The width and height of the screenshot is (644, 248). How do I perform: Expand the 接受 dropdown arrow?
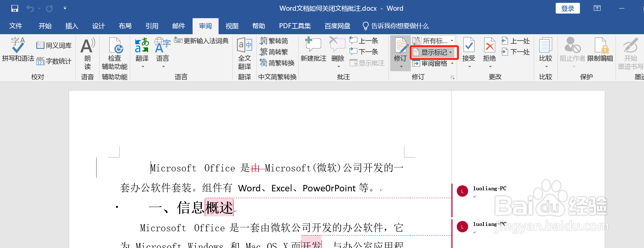tap(470, 67)
